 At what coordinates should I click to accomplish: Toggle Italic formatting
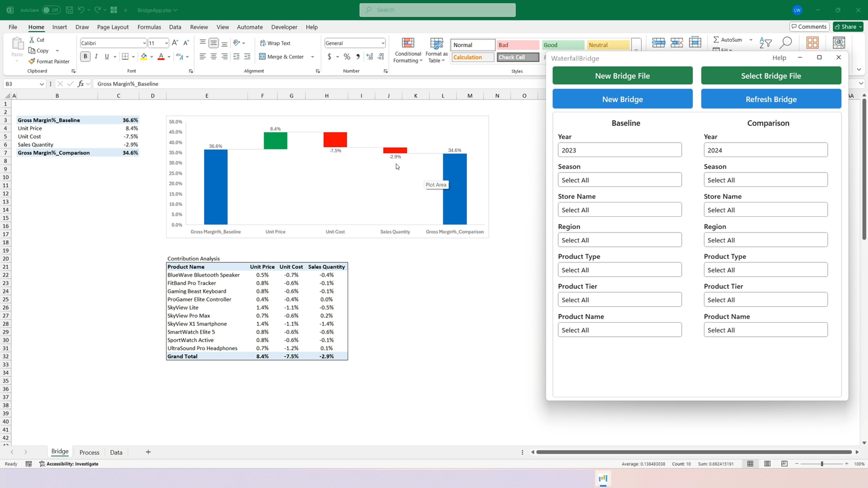(96, 56)
